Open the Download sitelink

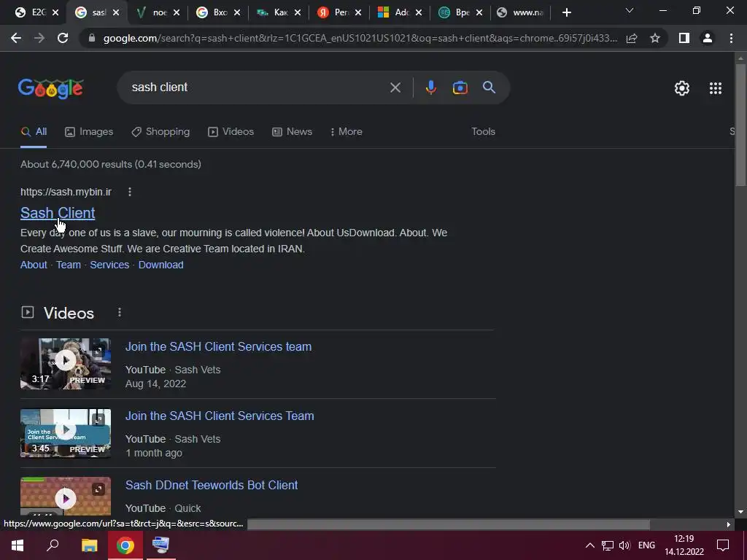161,265
